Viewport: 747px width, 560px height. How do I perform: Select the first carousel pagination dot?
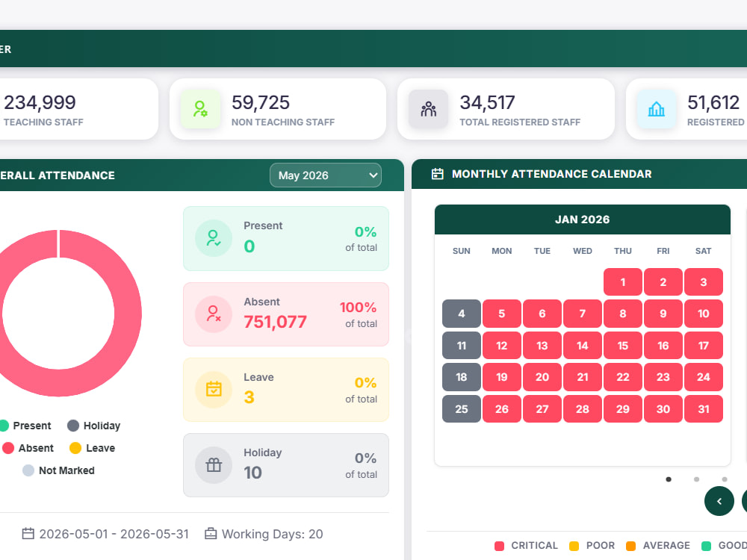(669, 479)
